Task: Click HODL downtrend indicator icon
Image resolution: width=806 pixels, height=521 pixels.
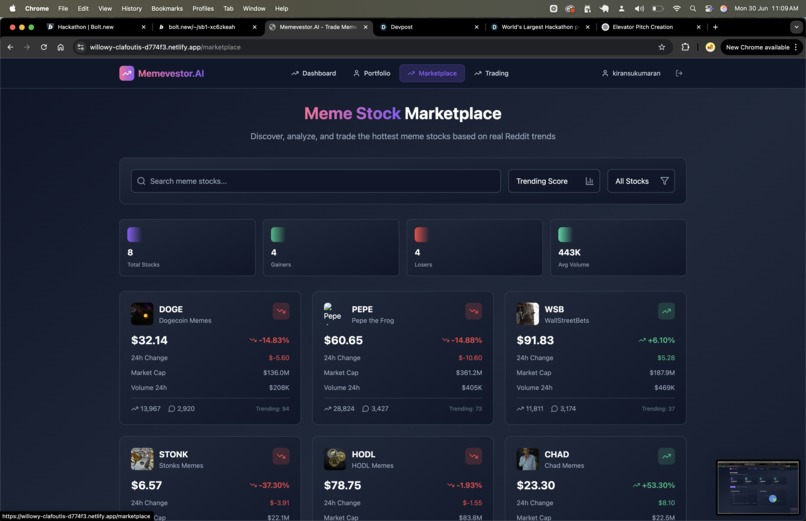Action: pyautogui.click(x=473, y=456)
